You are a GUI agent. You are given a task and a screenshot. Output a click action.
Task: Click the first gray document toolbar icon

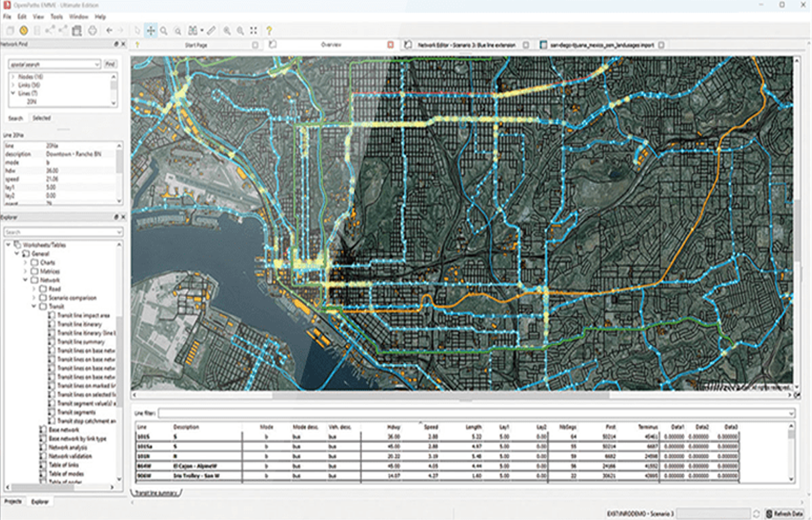(10, 31)
